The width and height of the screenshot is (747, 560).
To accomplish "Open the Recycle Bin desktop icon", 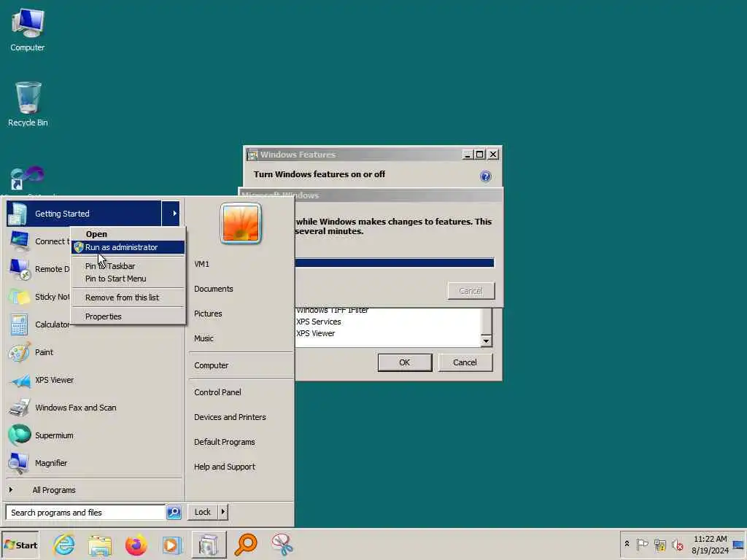I will tap(28, 104).
